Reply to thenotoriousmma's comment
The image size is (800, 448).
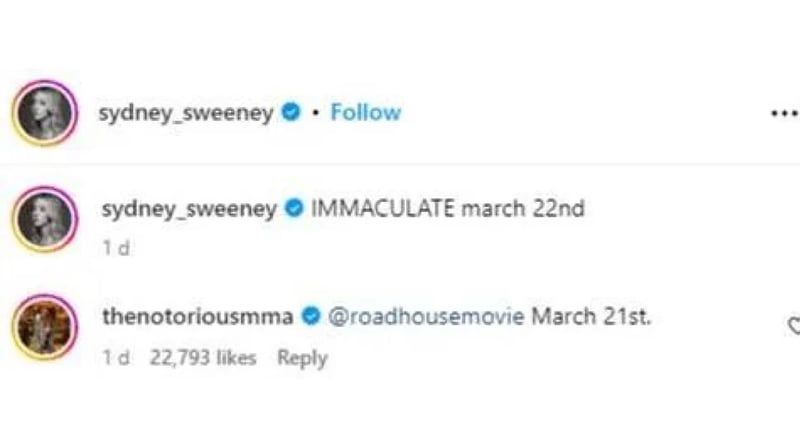pos(302,357)
